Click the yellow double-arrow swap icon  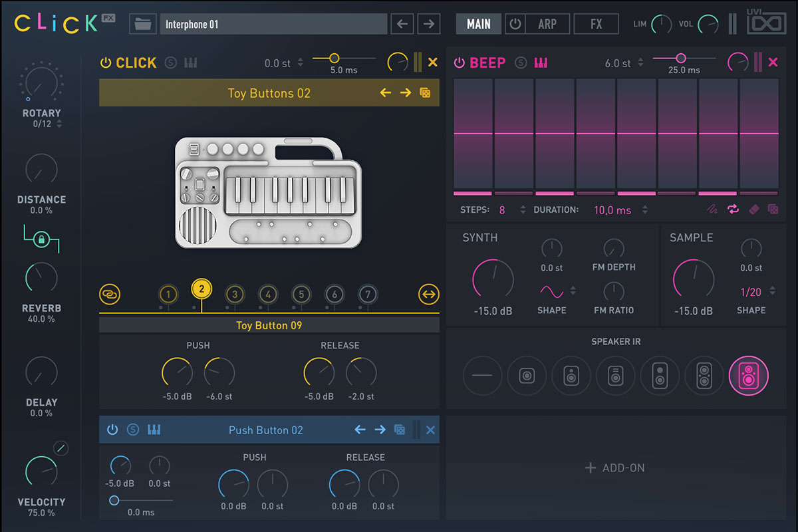point(429,293)
